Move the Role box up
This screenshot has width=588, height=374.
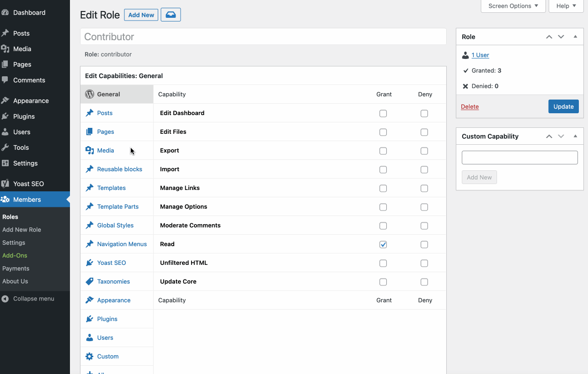[549, 37]
